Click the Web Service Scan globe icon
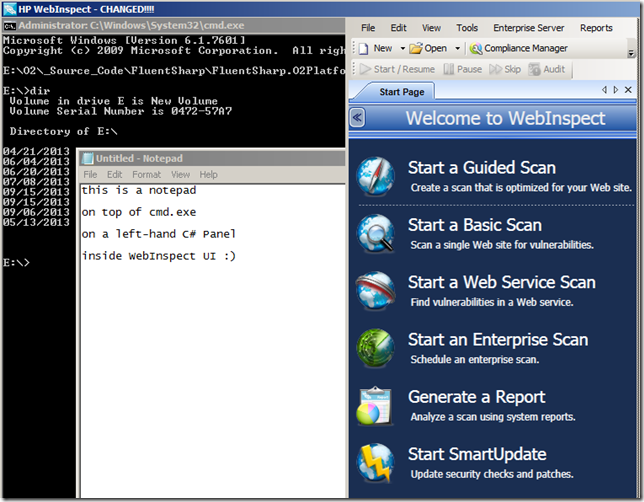Image resolution: width=644 pixels, height=502 pixels. (x=377, y=290)
